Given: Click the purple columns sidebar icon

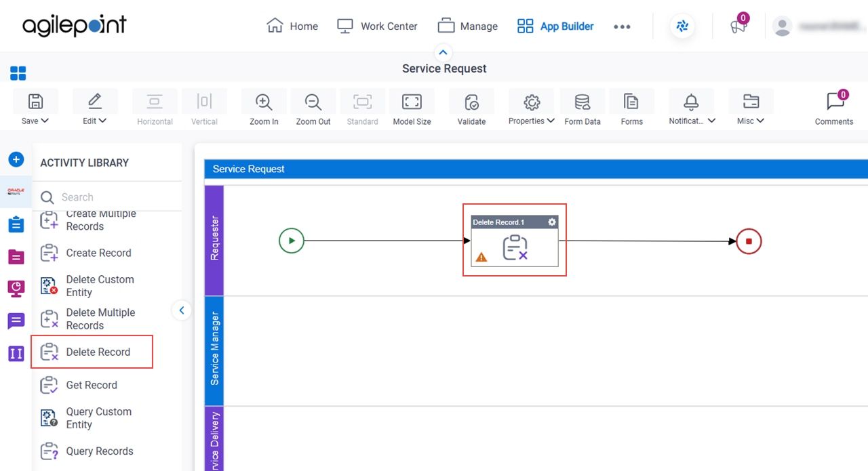Looking at the screenshot, I should (16, 353).
